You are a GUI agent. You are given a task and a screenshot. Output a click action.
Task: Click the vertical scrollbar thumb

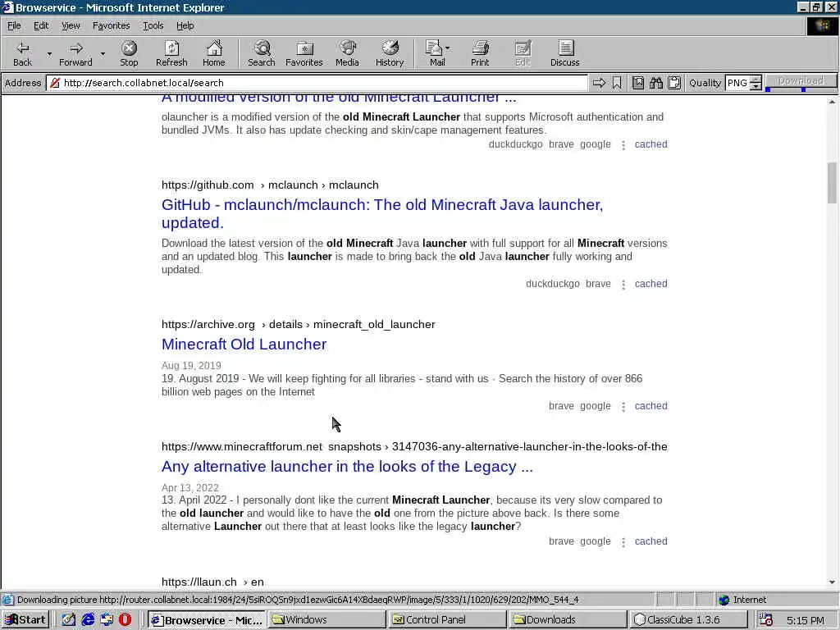coord(832,183)
